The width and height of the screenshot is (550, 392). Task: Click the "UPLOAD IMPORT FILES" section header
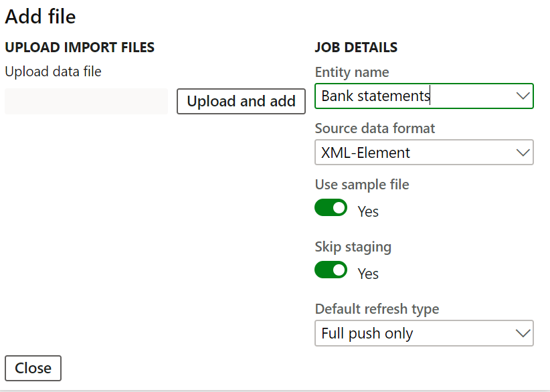pos(80,47)
